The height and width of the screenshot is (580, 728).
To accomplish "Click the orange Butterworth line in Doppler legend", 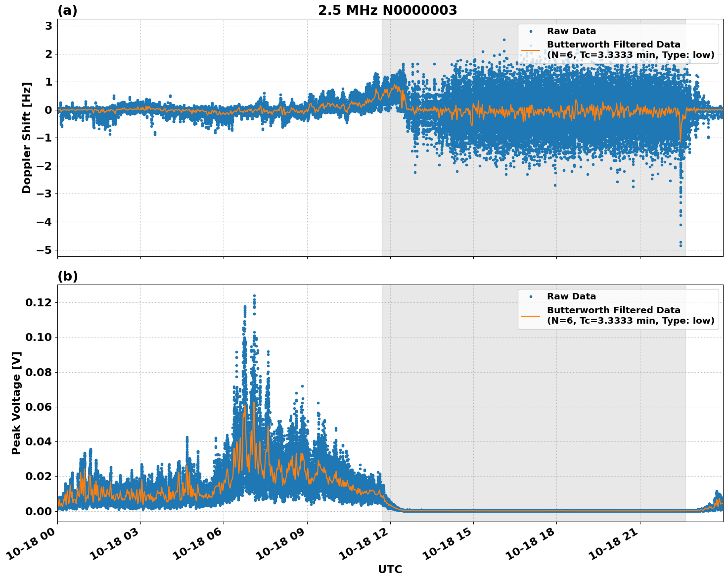I will click(530, 50).
